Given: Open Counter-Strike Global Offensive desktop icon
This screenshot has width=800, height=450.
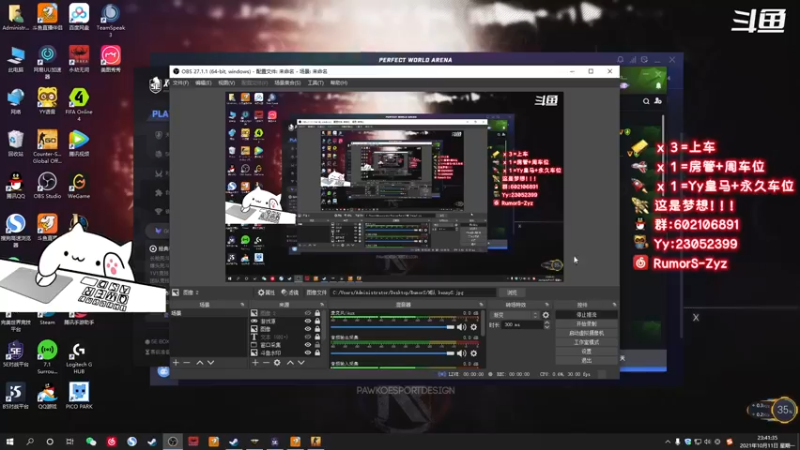Looking at the screenshot, I should (47, 146).
